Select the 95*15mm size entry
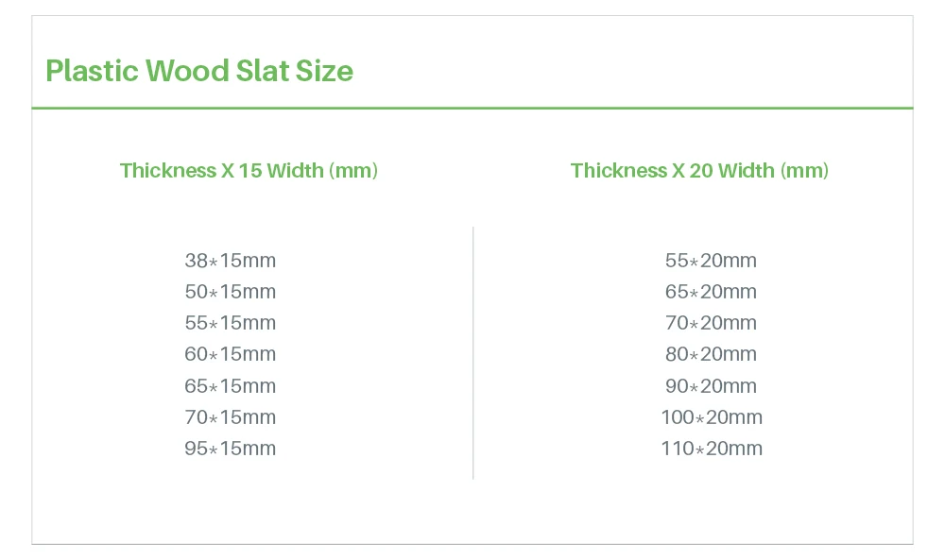Image resolution: width=945 pixels, height=560 pixels. (x=231, y=449)
